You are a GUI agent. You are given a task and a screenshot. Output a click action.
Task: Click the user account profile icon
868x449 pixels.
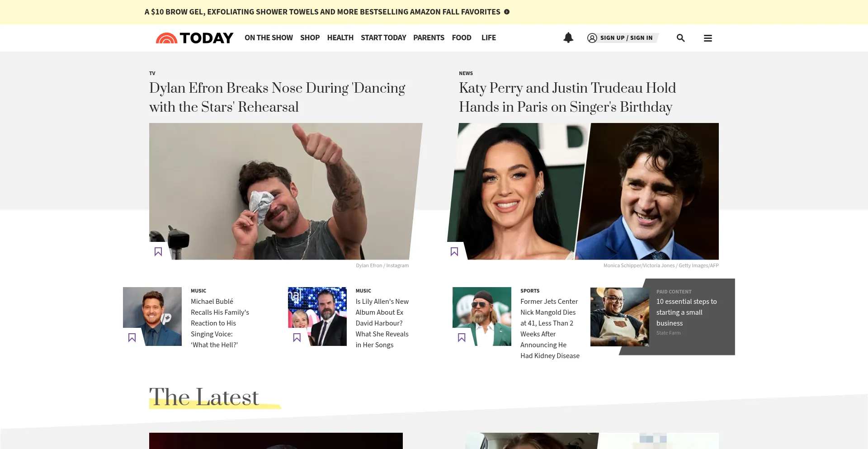[592, 38]
